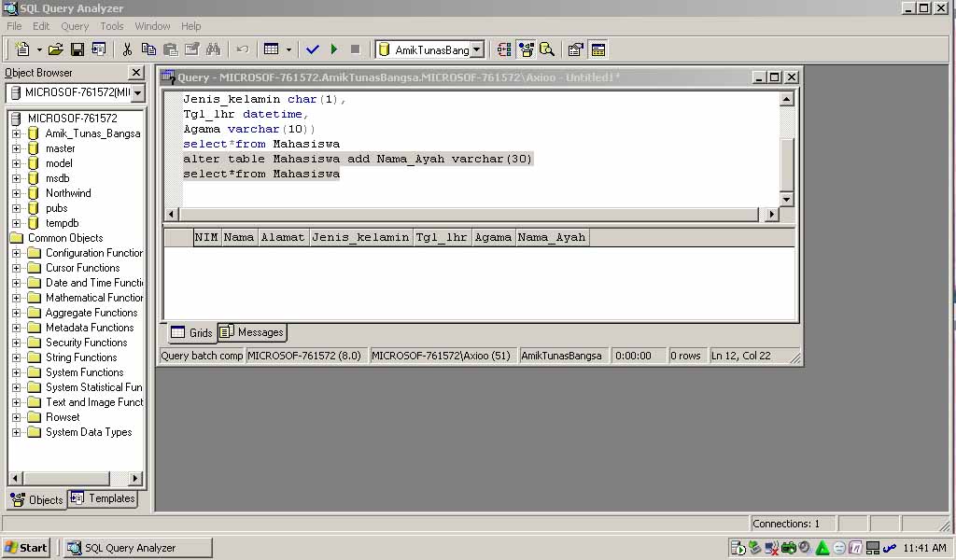Click the Open file folder icon
The image size is (956, 560).
point(55,49)
